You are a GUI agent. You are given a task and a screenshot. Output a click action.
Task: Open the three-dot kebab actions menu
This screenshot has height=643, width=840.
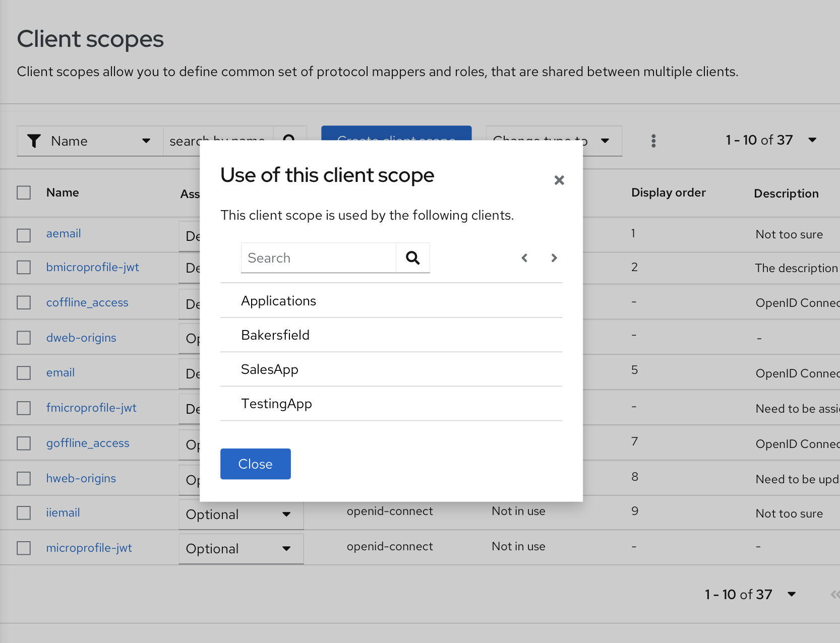pyautogui.click(x=653, y=141)
